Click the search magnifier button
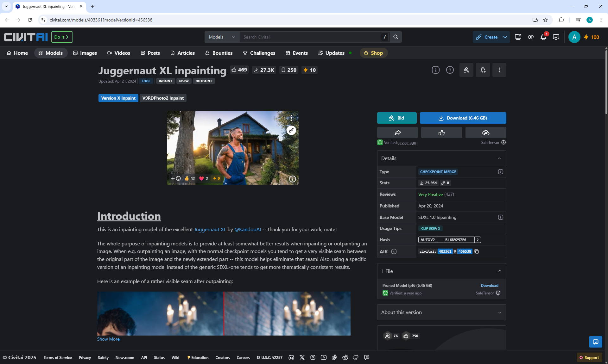 tap(396, 37)
